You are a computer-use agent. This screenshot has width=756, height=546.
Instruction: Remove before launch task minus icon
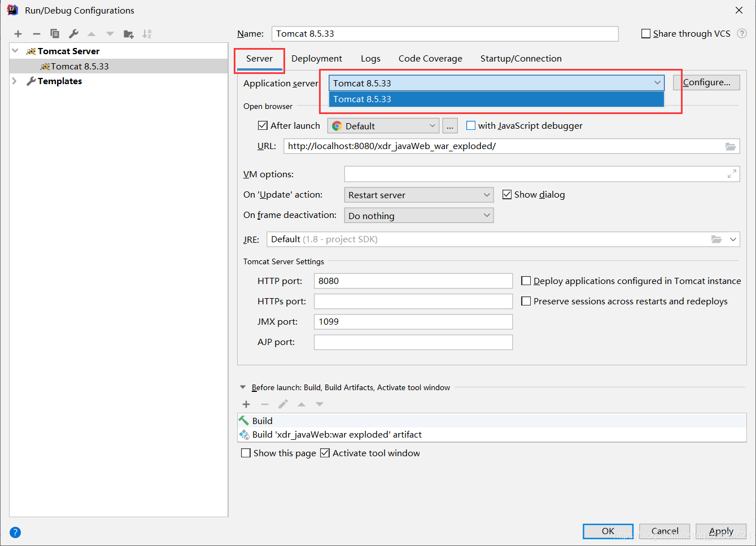click(x=265, y=404)
